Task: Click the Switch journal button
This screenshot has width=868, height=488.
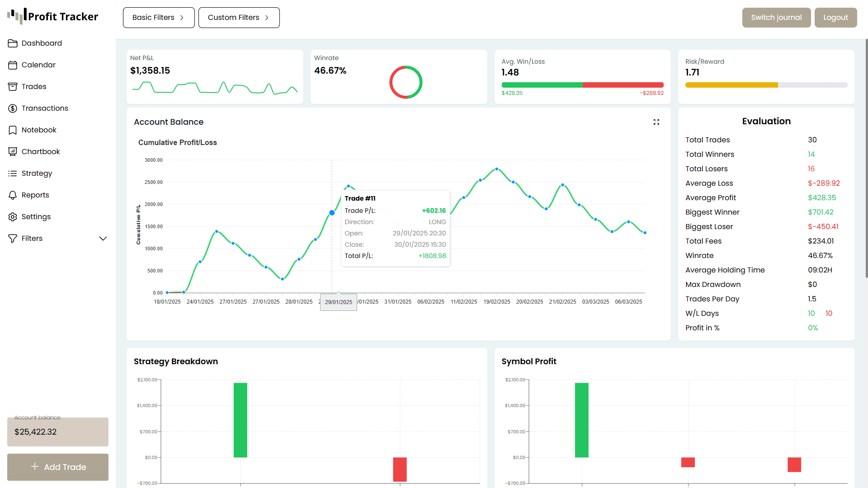Action: 776,17
